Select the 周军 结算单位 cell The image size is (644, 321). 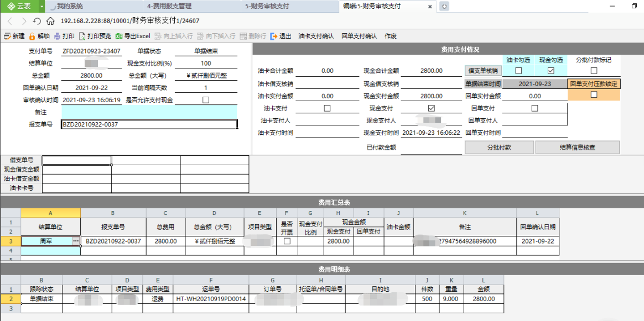click(46, 241)
